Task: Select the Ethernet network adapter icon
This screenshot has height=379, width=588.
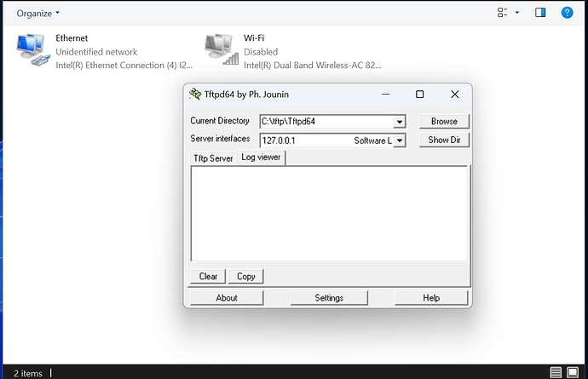Action: 33,50
